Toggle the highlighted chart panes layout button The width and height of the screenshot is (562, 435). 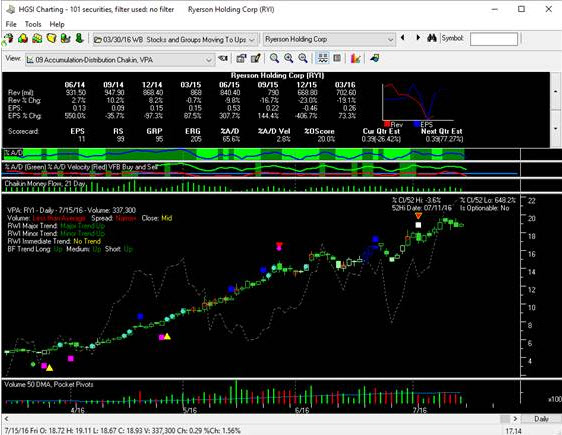pyautogui.click(x=323, y=58)
